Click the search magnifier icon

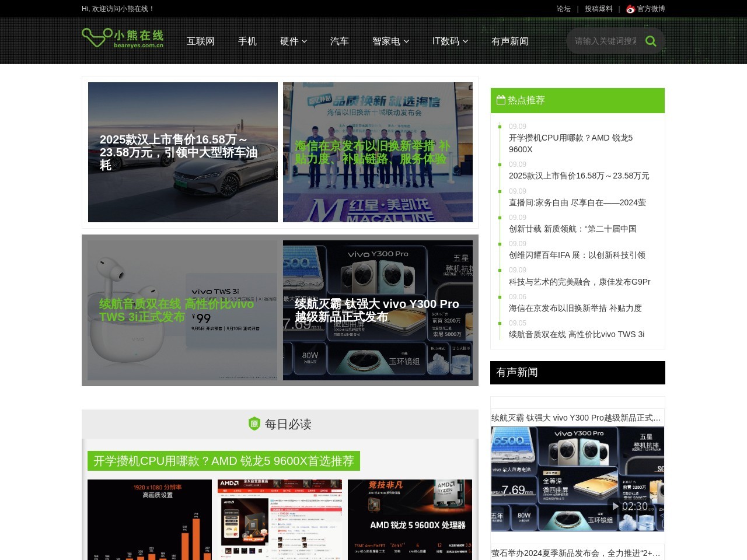[x=650, y=41]
